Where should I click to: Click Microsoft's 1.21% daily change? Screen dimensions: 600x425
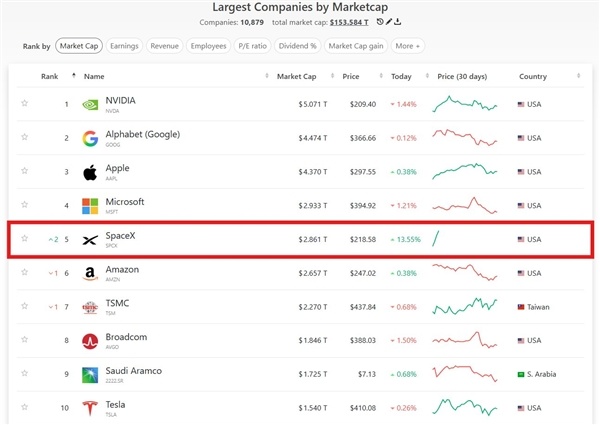403,206
